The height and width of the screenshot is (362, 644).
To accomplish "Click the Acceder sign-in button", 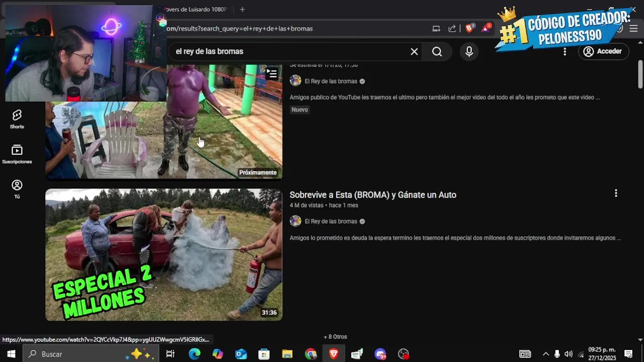I will pyautogui.click(x=603, y=51).
